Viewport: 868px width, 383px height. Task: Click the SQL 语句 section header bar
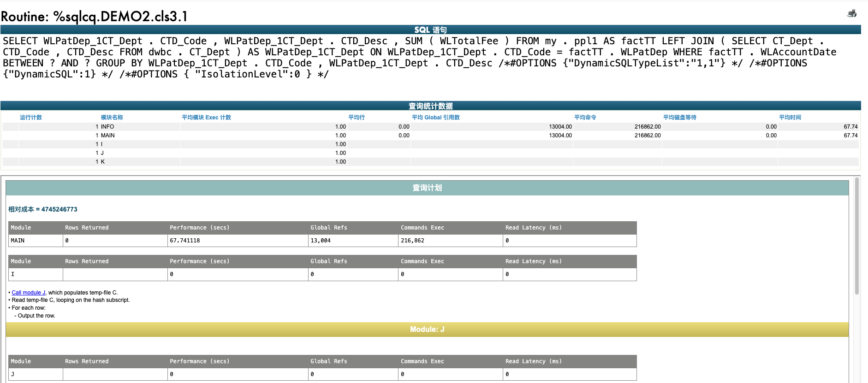click(430, 30)
